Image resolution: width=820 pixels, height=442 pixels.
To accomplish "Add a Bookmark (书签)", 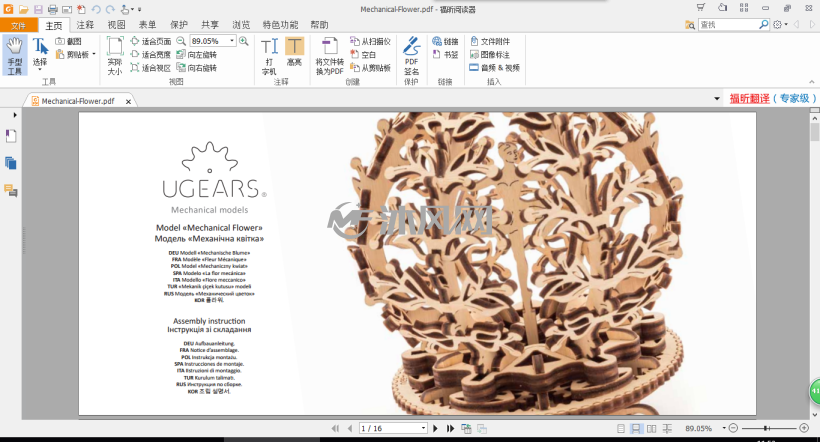I will pyautogui.click(x=446, y=54).
